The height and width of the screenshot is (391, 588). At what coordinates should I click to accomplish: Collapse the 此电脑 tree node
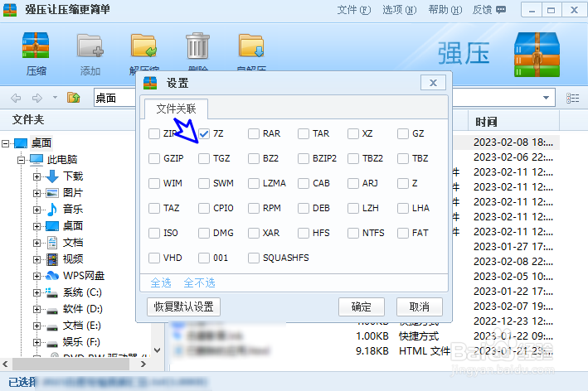click(x=22, y=160)
